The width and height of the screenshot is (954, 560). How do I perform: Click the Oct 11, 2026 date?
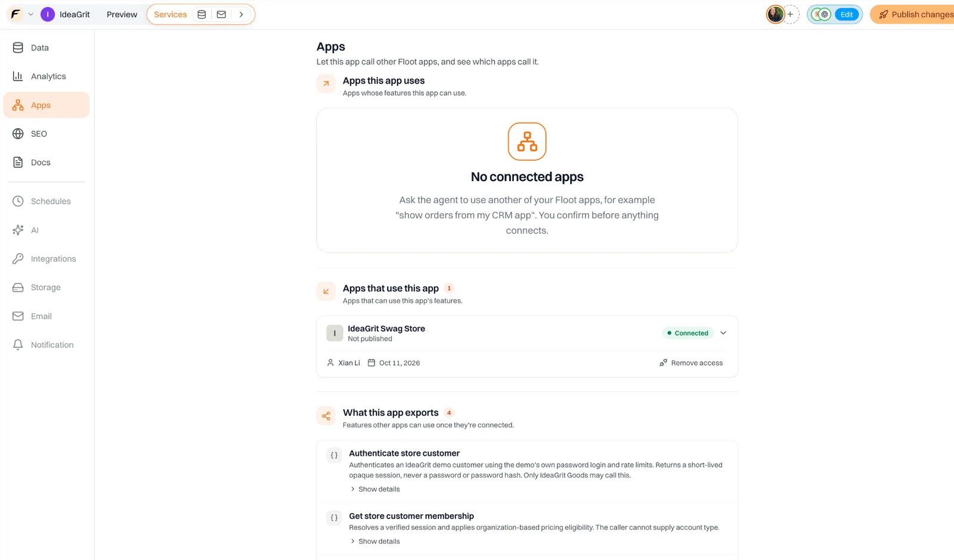(x=399, y=363)
